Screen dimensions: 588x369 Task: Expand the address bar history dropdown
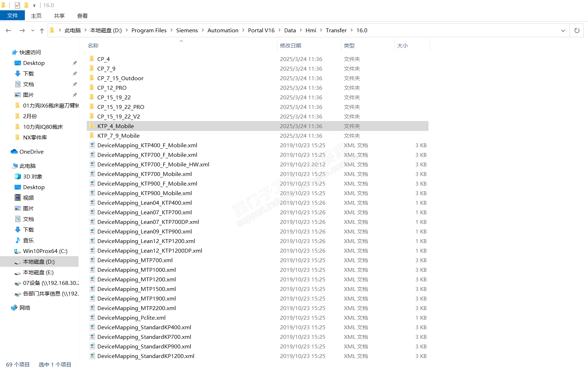tap(563, 31)
